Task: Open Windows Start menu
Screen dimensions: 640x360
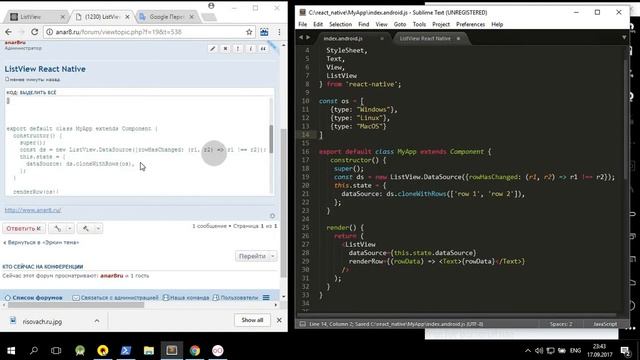Action: click(x=11, y=351)
